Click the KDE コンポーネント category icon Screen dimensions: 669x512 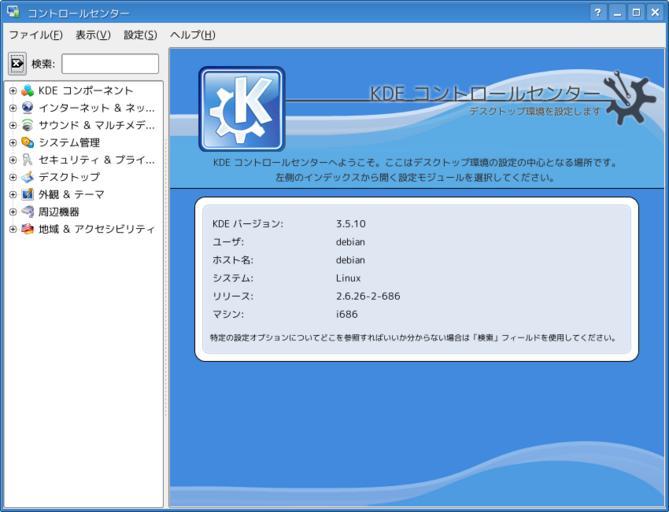[28, 91]
